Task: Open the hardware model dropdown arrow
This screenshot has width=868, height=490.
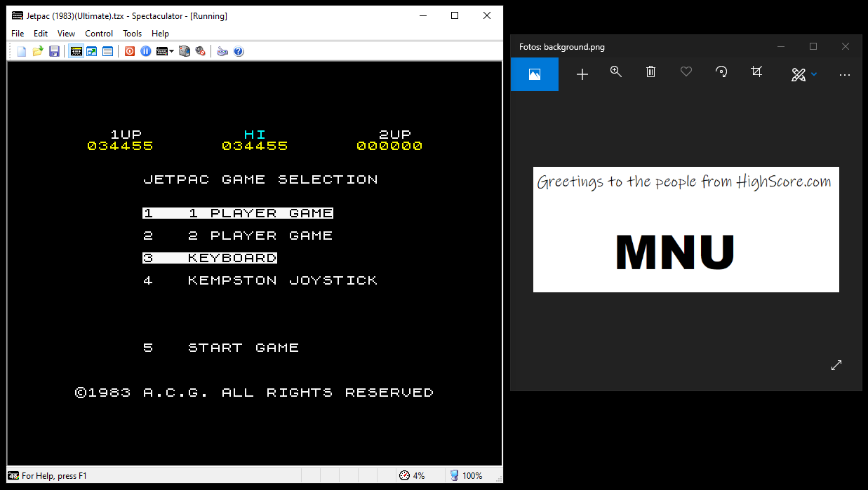Action: 171,51
